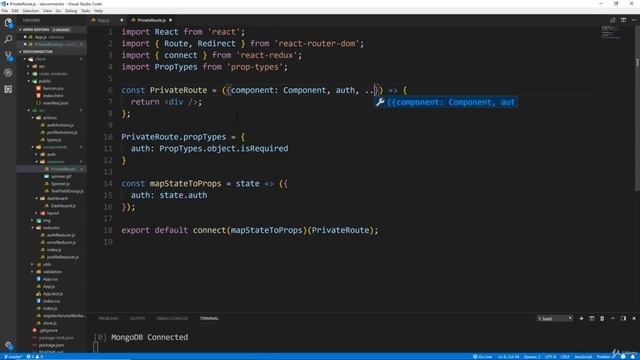Image resolution: width=640 pixels, height=360 pixels.
Task: Open the View menu
Action: (47, 11)
